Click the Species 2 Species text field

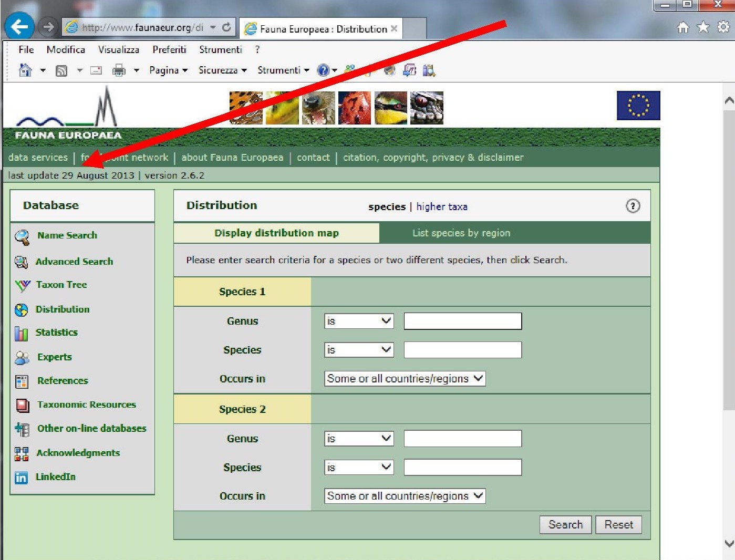462,468
